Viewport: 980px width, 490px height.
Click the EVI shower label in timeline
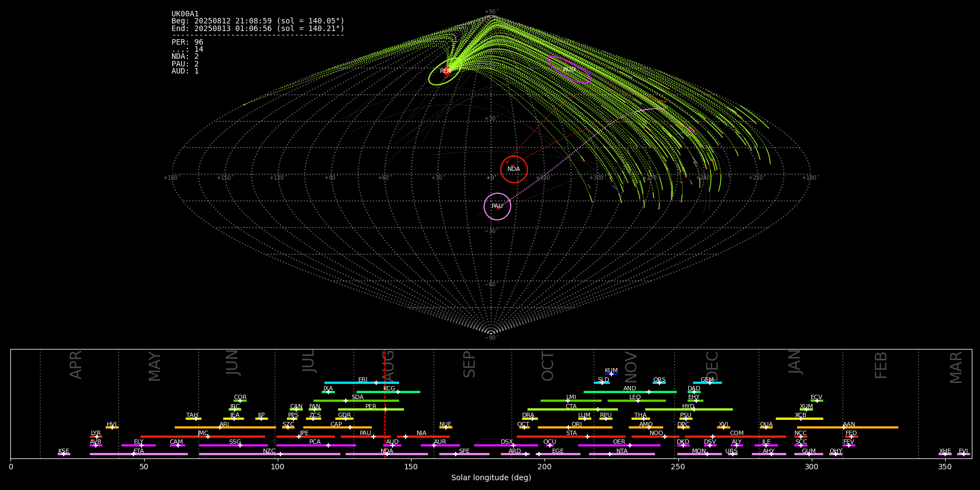point(963,451)
